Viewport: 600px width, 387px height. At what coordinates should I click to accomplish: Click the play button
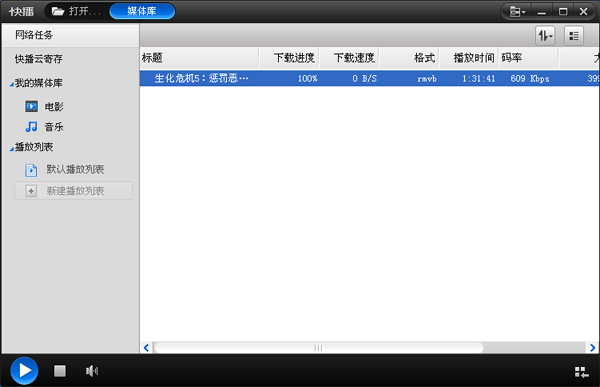tap(24, 371)
